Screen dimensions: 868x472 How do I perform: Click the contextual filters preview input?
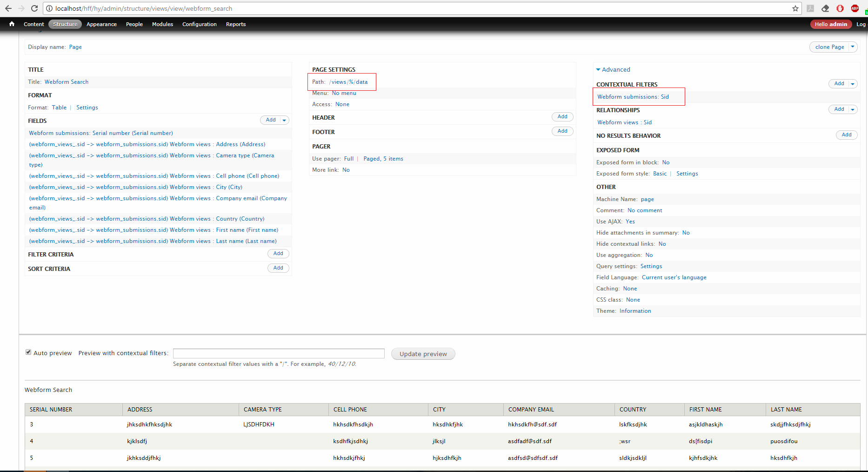(279, 353)
